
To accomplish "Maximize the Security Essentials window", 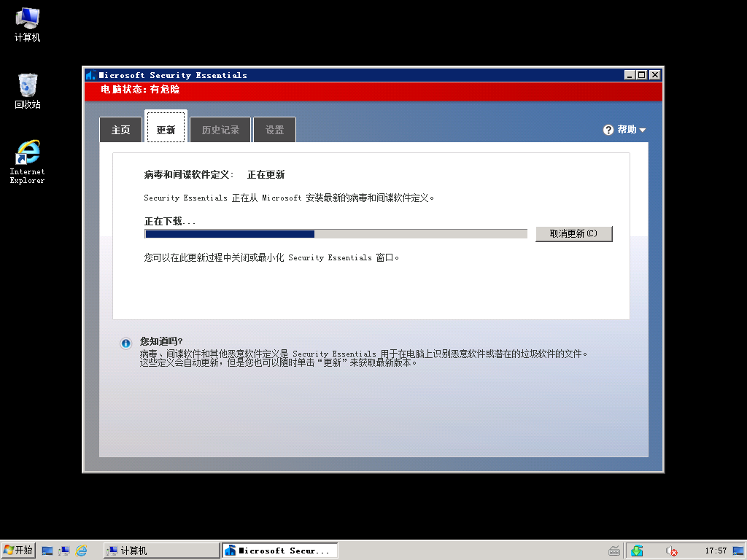I will (642, 75).
